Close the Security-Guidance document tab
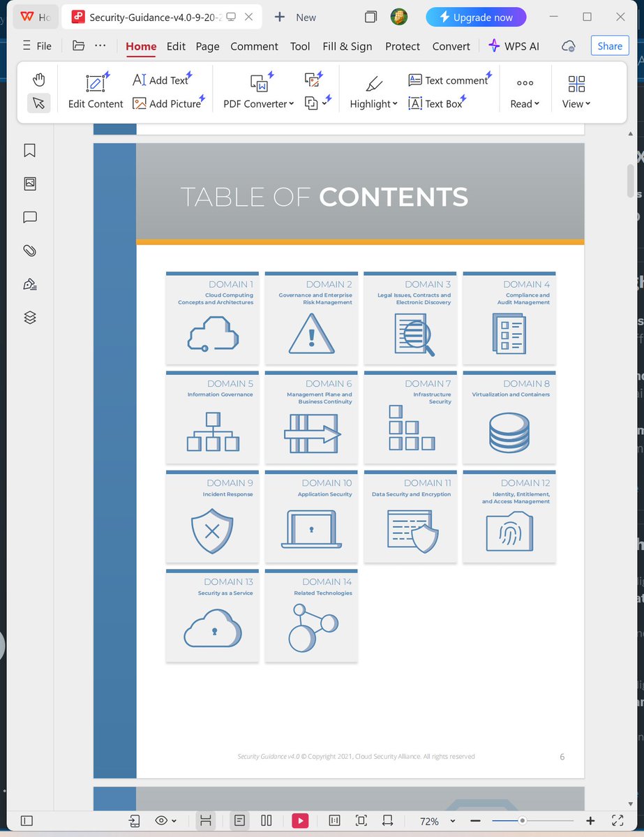 [x=248, y=17]
